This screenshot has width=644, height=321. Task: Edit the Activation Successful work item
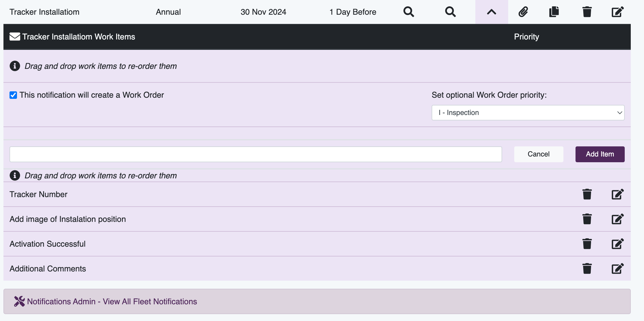618,244
